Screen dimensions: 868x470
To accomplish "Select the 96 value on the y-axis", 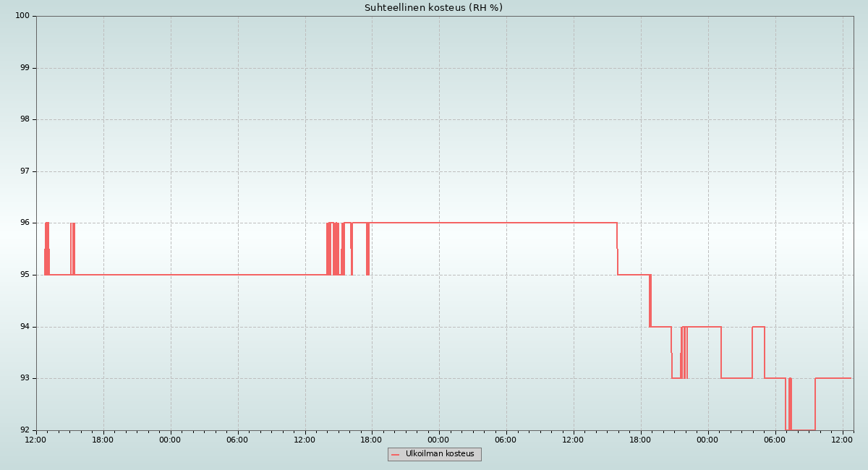I will click(25, 223).
